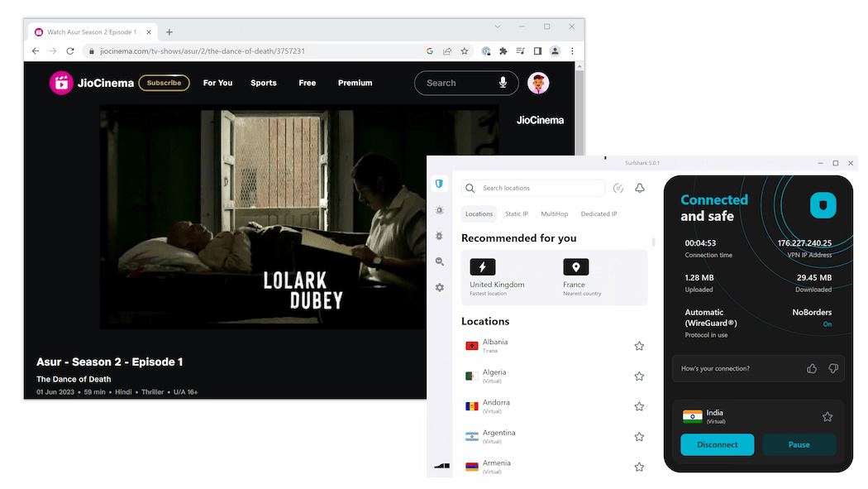Go back in Chrome browser
Screen dimensions: 868x489
pos(36,51)
